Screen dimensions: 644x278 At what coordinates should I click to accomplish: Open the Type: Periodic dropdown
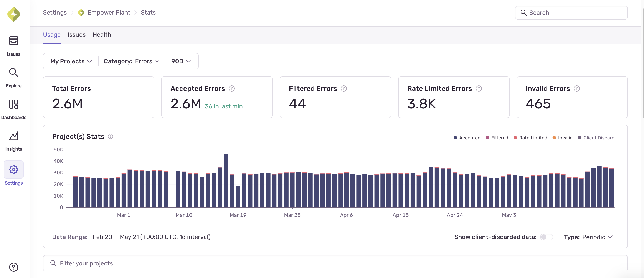(588, 237)
